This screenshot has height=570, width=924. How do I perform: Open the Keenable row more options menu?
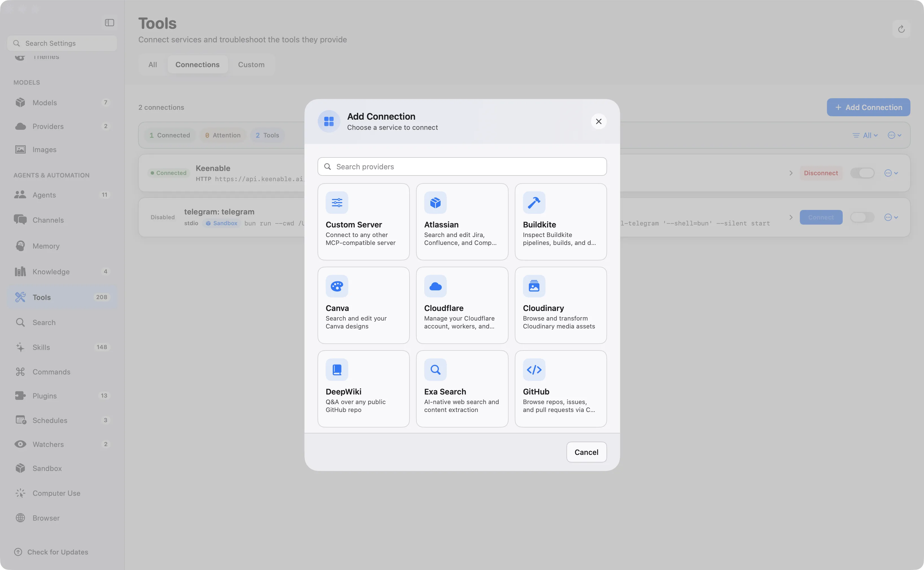(x=891, y=173)
